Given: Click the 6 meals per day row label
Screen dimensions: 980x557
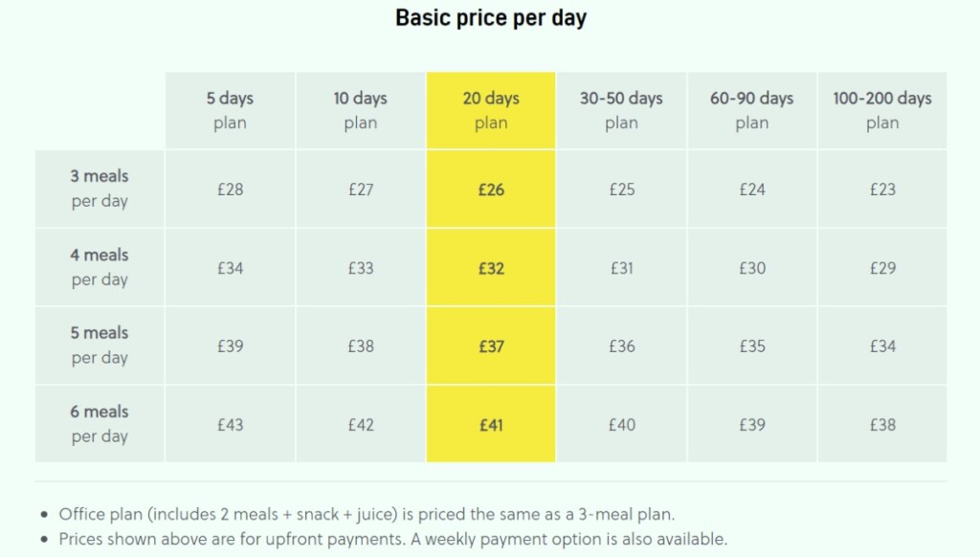Looking at the screenshot, I should 100,424.
